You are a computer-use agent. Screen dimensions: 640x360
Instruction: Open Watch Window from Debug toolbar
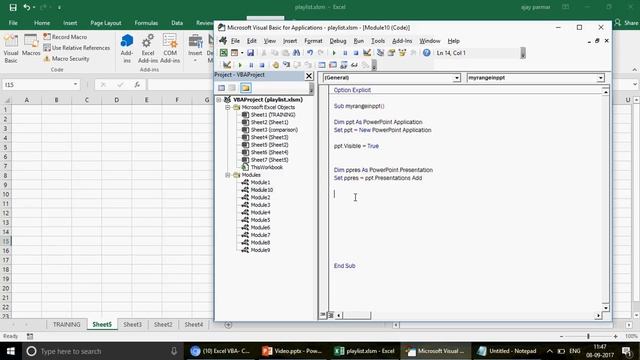343,65
